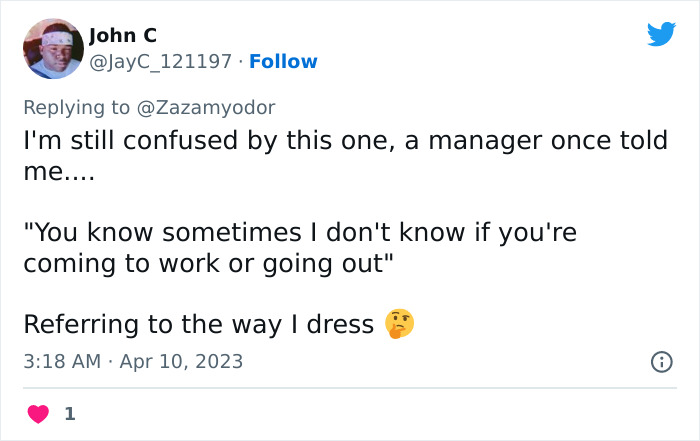Like the tweet with the heart icon
700x441 pixels.
pos(37,413)
